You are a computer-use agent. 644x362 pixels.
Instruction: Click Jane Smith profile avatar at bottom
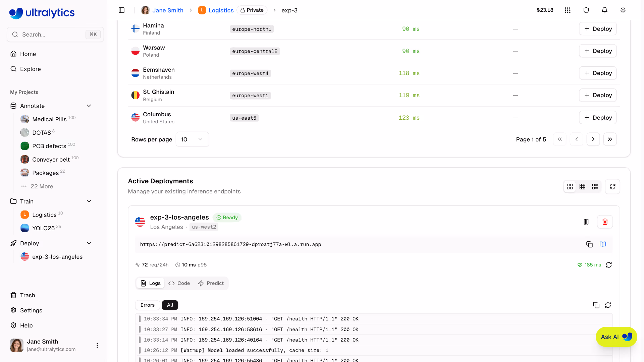coord(17,345)
